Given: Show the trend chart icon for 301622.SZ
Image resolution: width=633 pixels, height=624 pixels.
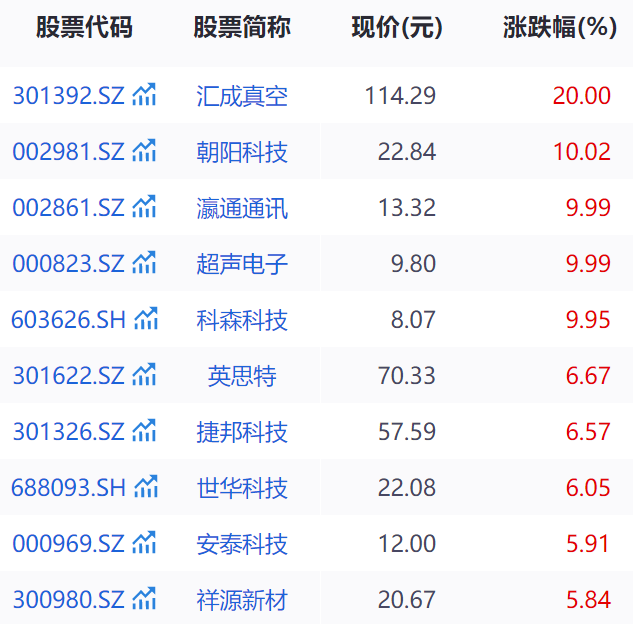Looking at the screenshot, I should (x=145, y=376).
